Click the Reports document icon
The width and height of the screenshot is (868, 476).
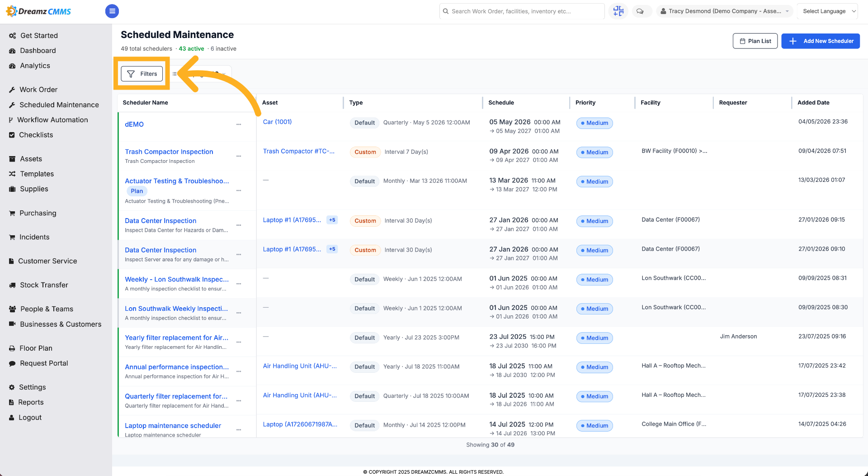tap(11, 402)
